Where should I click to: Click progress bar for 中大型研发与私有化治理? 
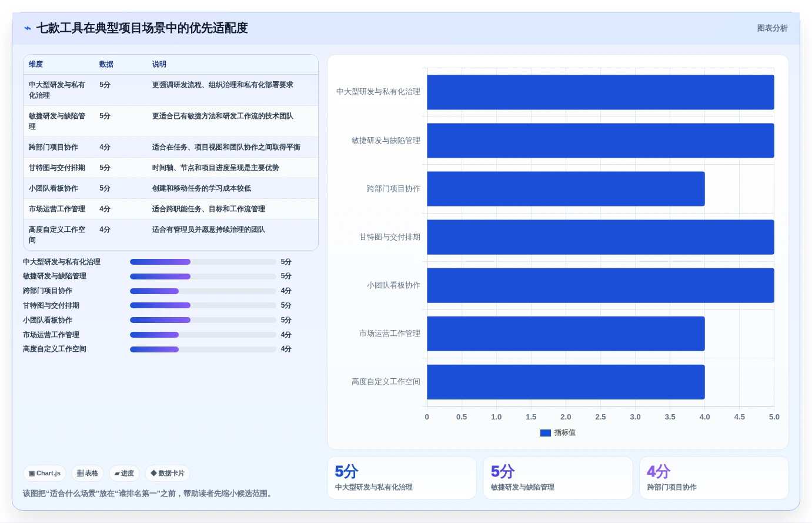(x=203, y=262)
